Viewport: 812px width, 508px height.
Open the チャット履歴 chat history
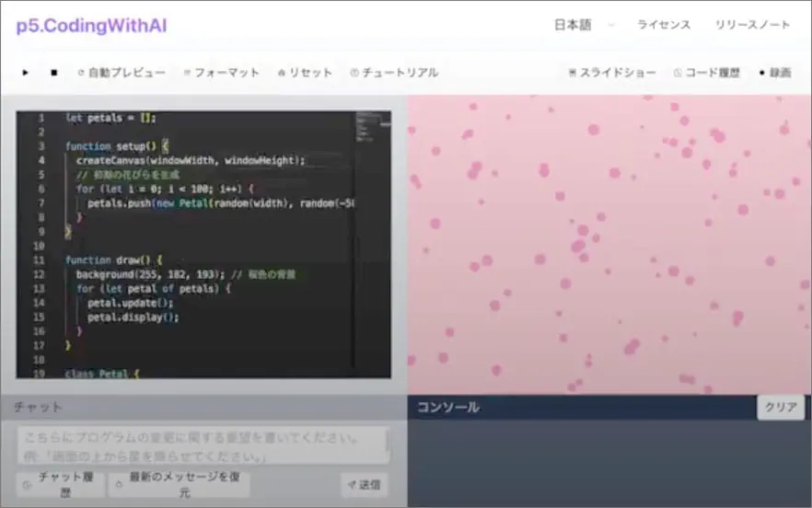point(58,484)
